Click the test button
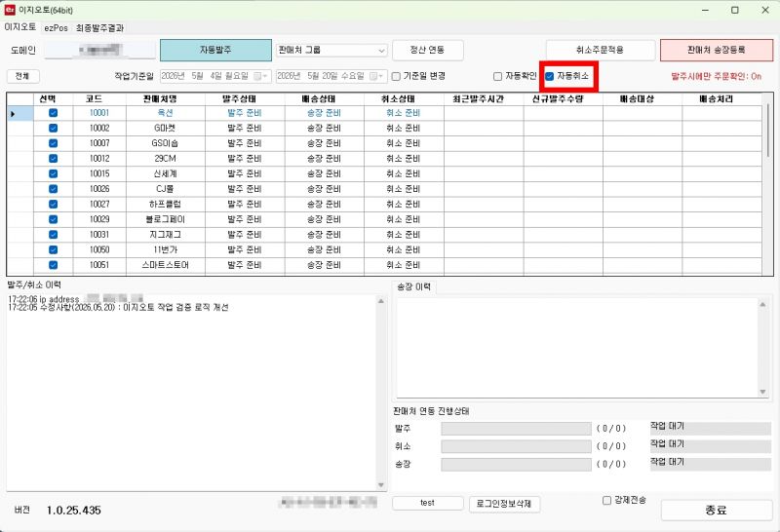780x532 pixels. (x=427, y=503)
